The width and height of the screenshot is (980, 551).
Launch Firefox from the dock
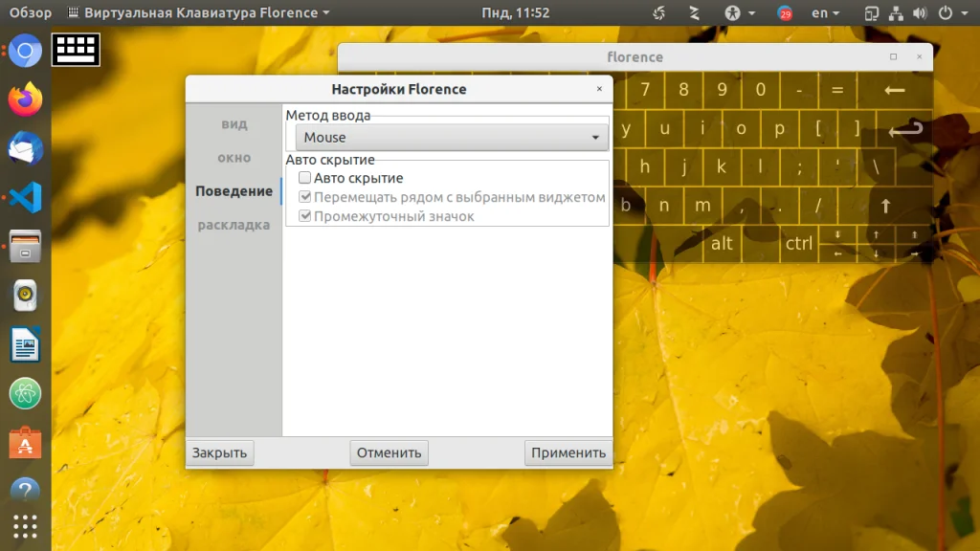[25, 99]
